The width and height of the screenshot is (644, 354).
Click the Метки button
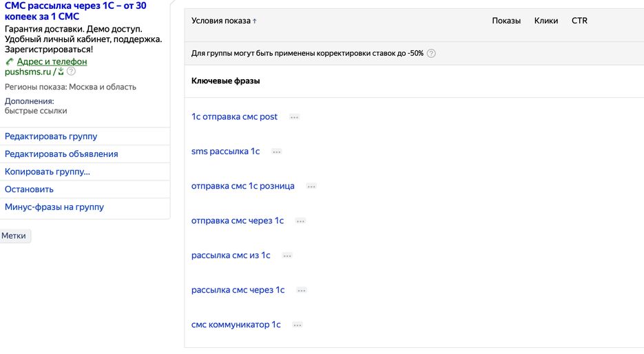pyautogui.click(x=14, y=236)
